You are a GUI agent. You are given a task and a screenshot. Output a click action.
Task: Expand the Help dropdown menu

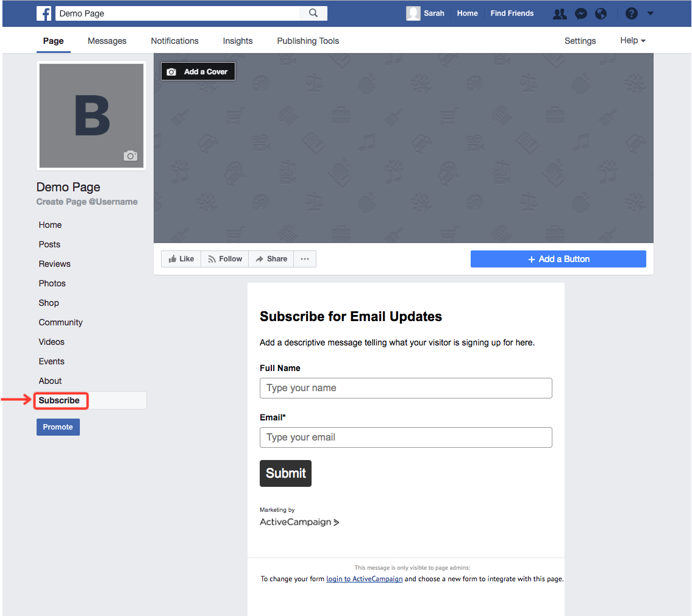pyautogui.click(x=633, y=41)
